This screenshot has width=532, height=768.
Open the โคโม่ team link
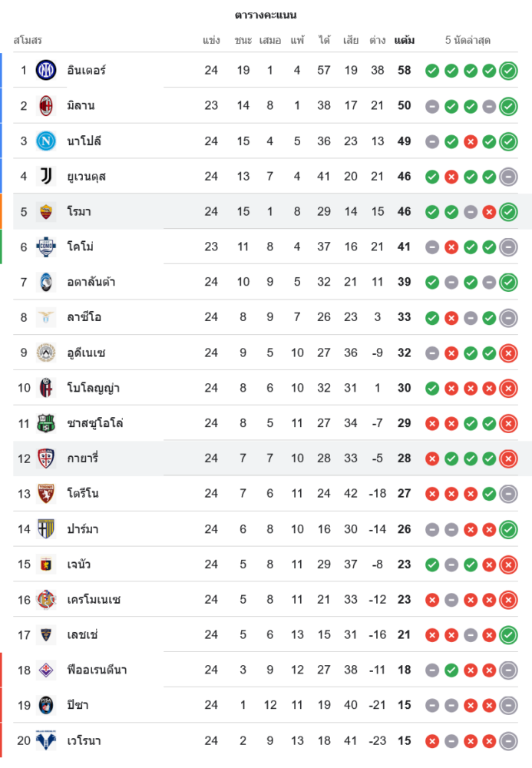[81, 247]
